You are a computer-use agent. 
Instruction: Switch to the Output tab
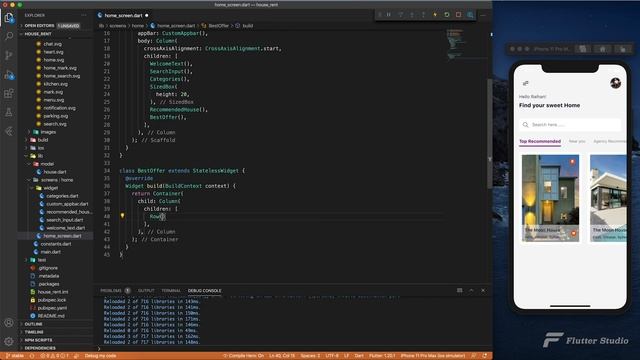(x=146, y=291)
